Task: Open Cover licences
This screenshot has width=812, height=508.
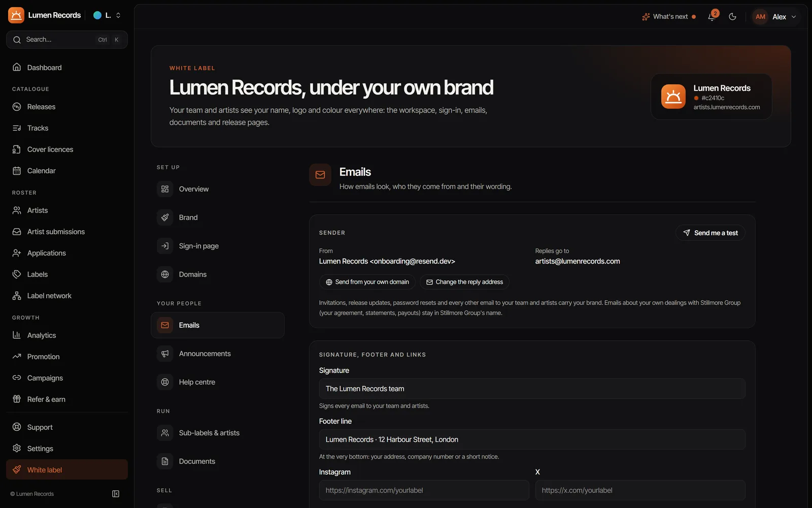Action: [x=67, y=149]
